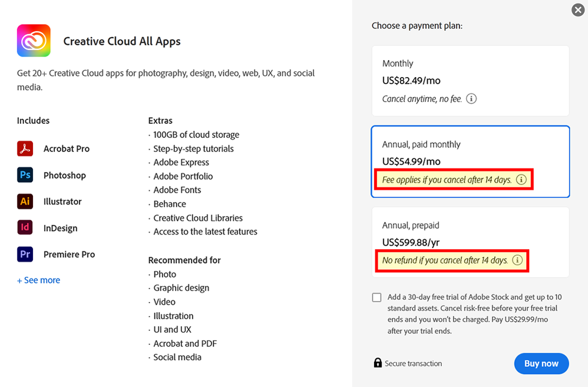Close the payment plan dialog
The height and width of the screenshot is (387, 588).
[x=578, y=10]
